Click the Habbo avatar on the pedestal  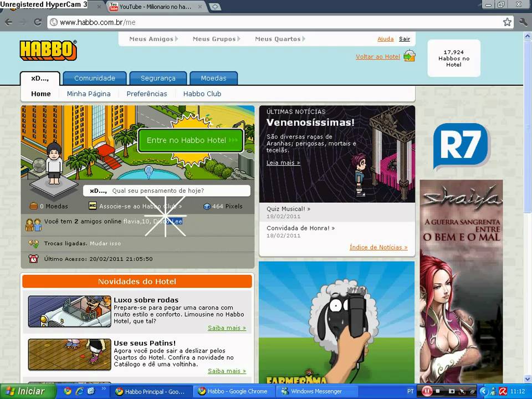coord(54,163)
